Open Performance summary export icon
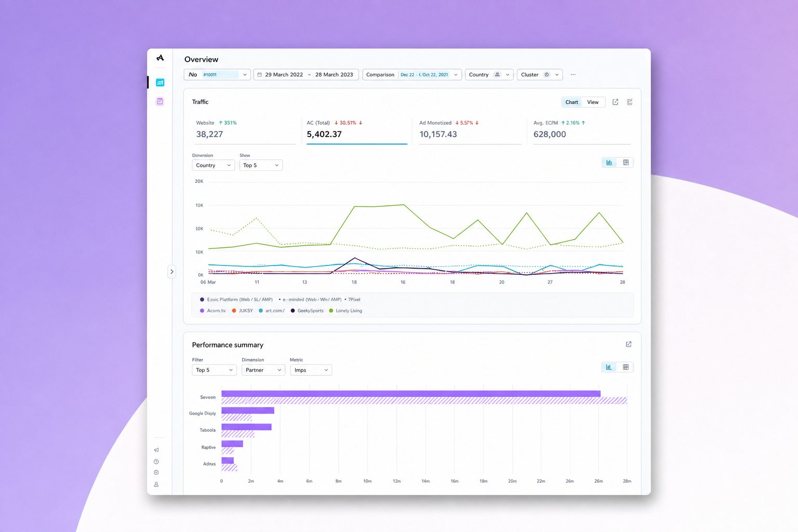798x532 pixels. pos(629,344)
